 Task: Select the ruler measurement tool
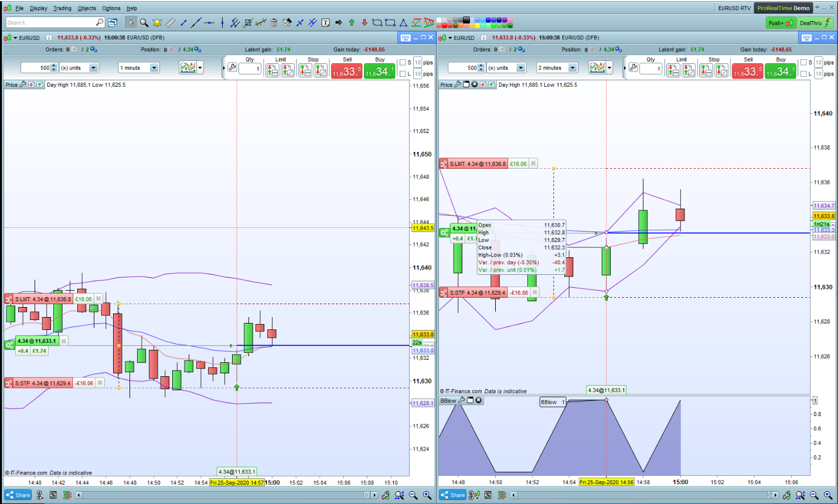(170, 23)
